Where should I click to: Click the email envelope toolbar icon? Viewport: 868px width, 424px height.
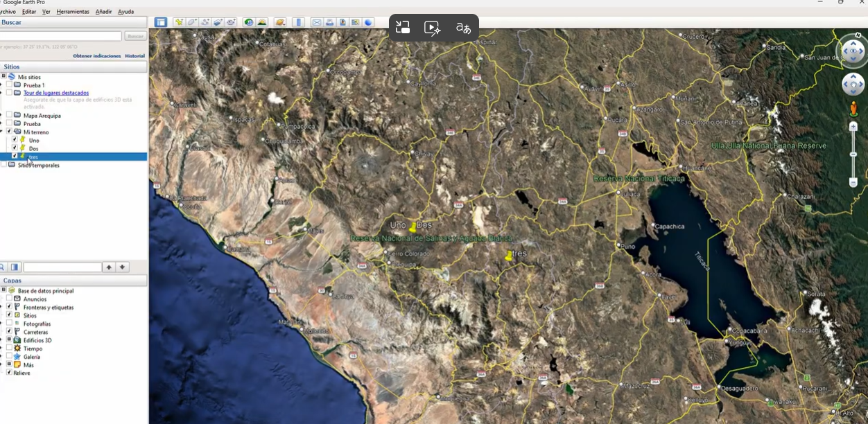click(x=316, y=22)
